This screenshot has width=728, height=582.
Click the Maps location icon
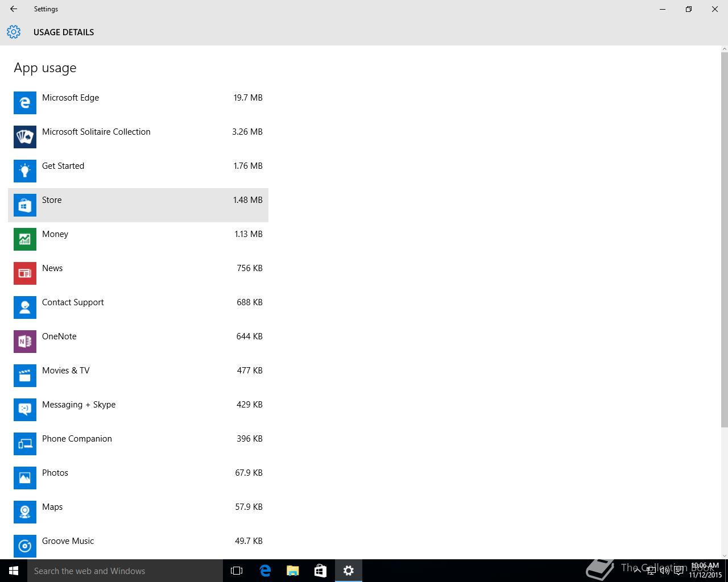[x=25, y=512]
